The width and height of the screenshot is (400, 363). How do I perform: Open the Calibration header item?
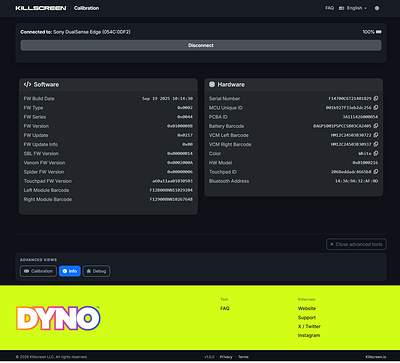(86, 8)
